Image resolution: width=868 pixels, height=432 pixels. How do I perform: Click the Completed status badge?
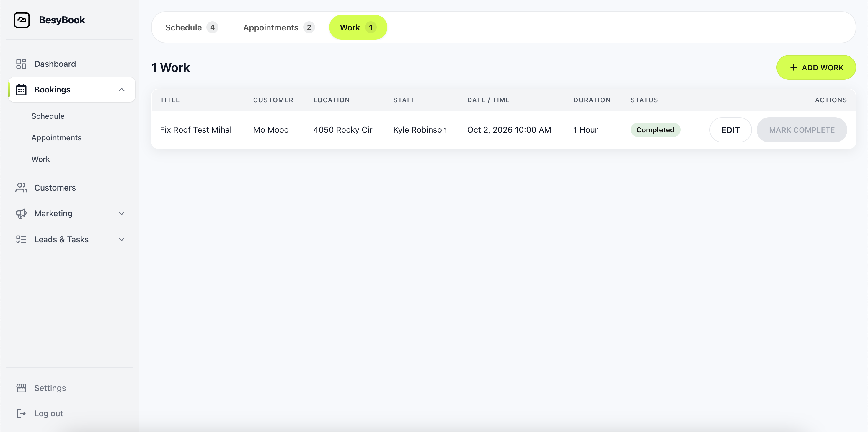655,130
